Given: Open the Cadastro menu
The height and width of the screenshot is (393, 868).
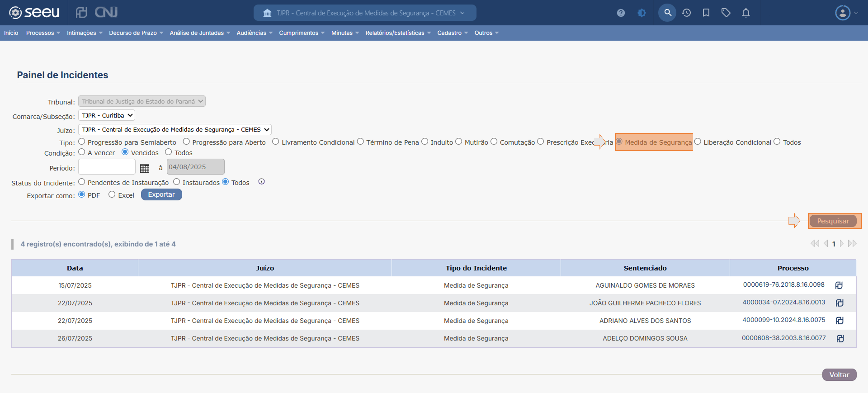Looking at the screenshot, I should (x=453, y=33).
